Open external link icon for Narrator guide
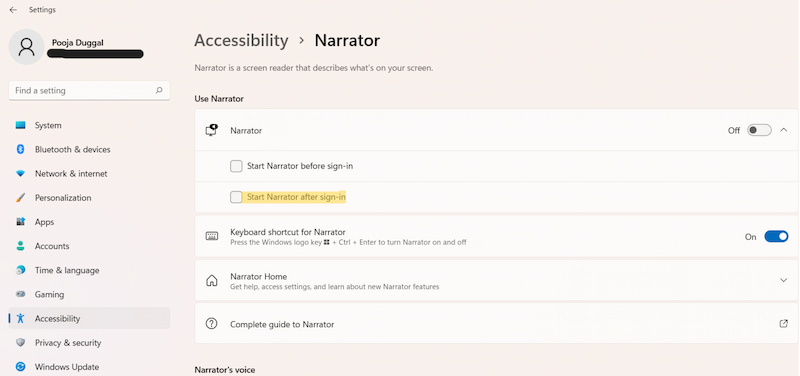Image resolution: width=800 pixels, height=376 pixels. click(784, 323)
